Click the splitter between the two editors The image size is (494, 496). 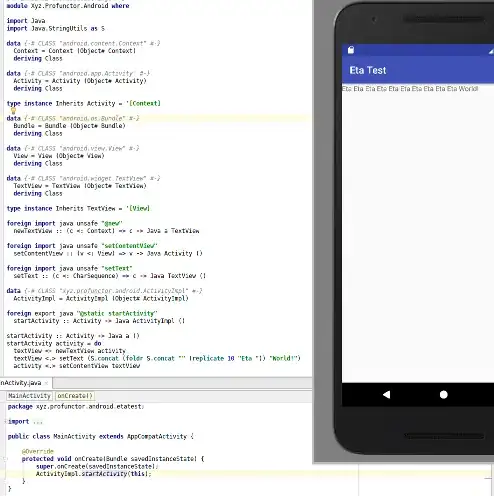click(156, 378)
